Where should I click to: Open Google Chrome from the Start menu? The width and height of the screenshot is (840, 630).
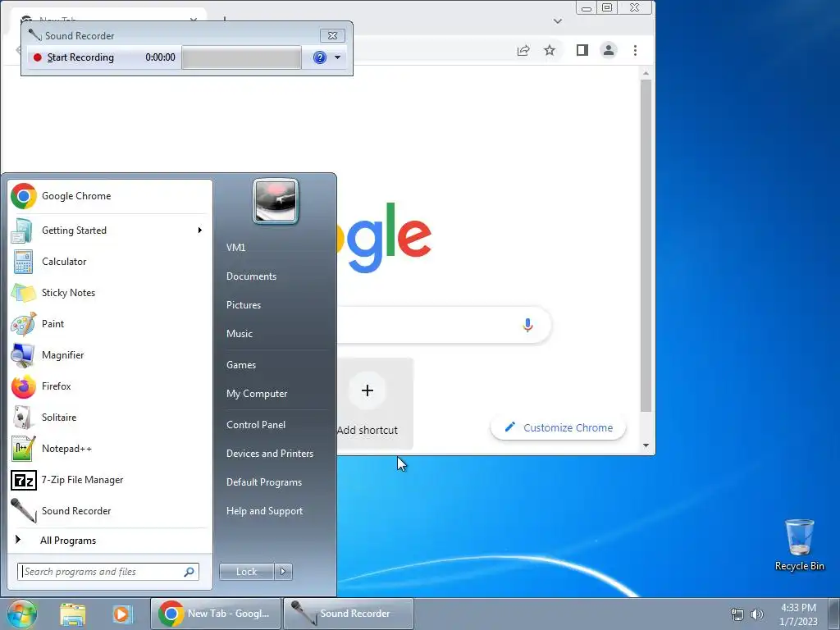(x=110, y=196)
